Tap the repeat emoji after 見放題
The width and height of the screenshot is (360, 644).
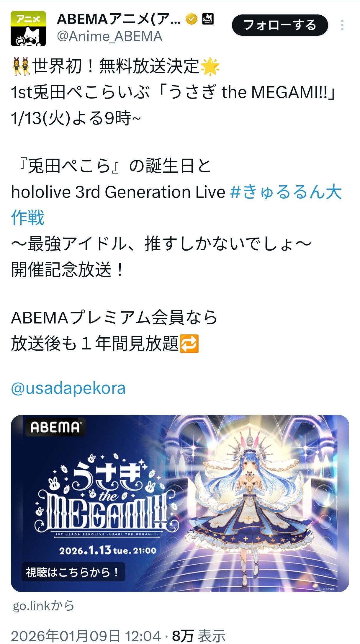point(189,344)
